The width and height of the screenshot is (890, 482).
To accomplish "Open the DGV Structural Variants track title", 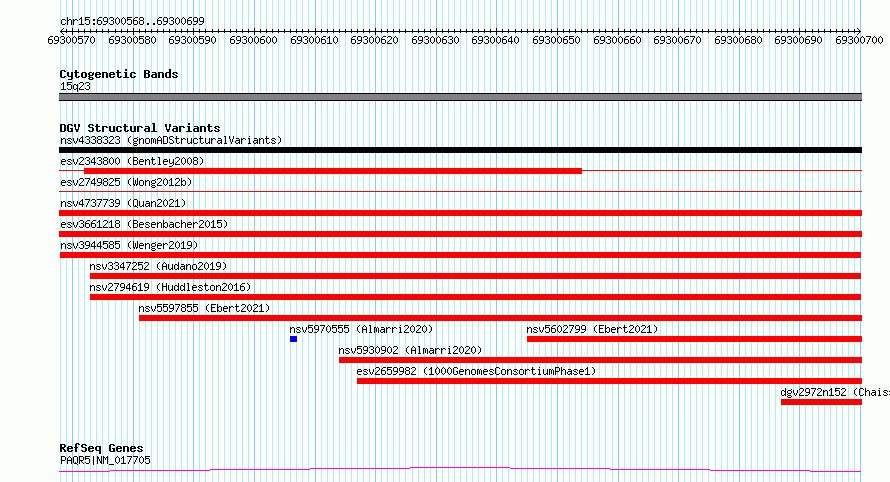I will (140, 128).
